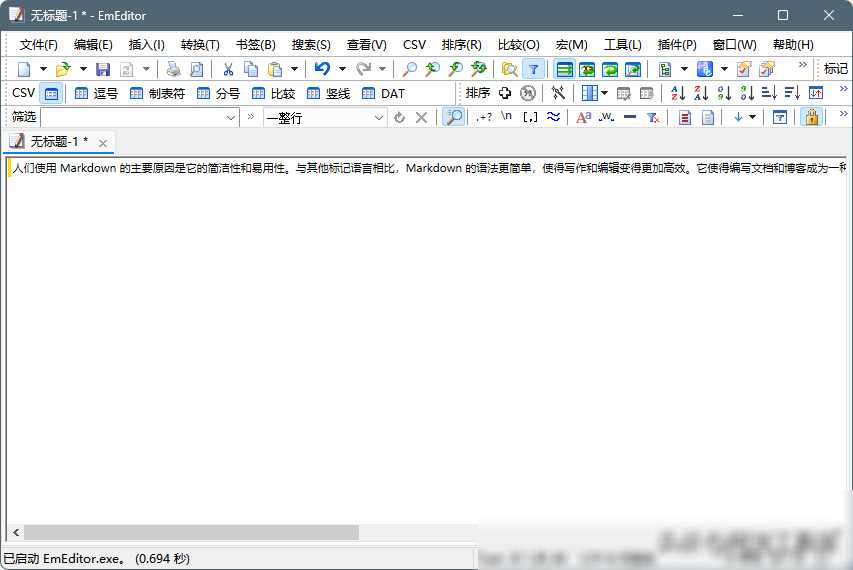Image resolution: width=853 pixels, height=570 pixels.
Task: Undo the last edit
Action: tap(322, 69)
